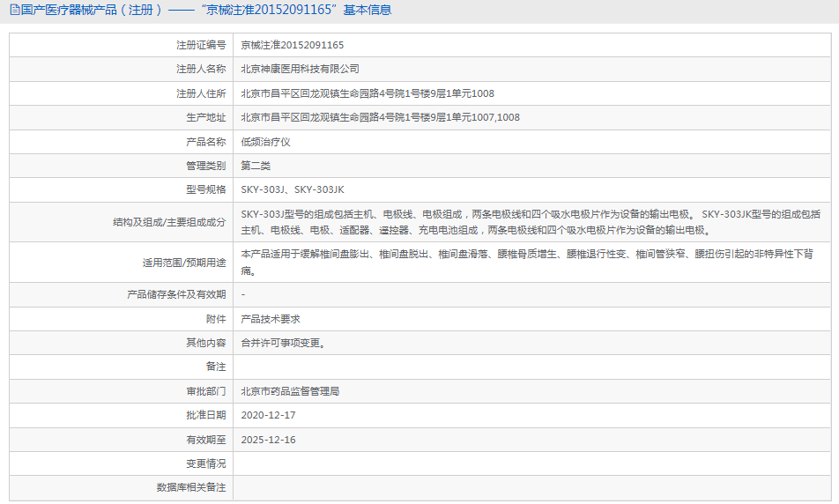Select registration number value 京械注准20152091165 in table
The image size is (839, 504).
click(x=293, y=45)
